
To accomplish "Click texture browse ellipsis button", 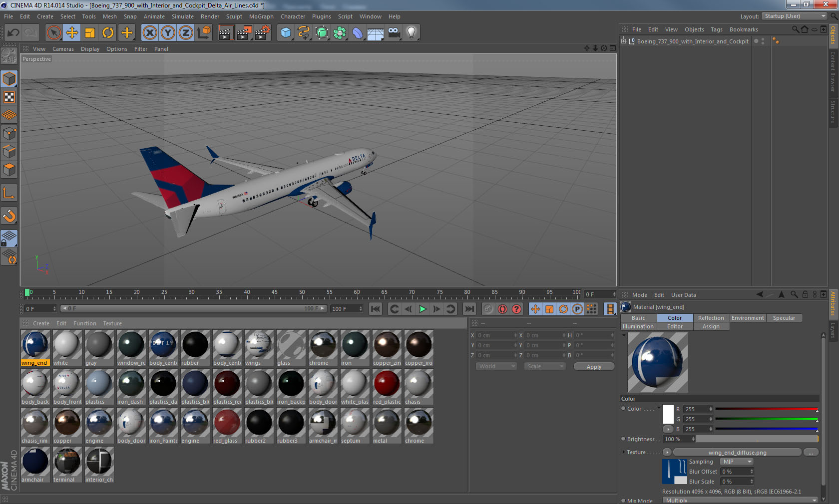I will point(811,452).
